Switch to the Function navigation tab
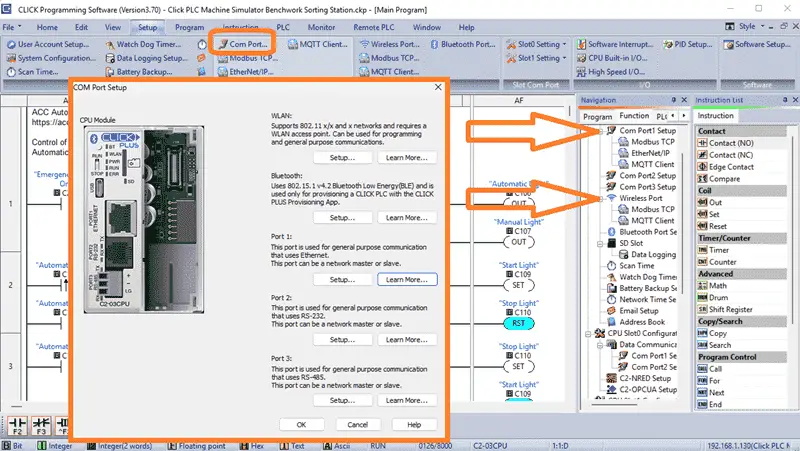The width and height of the screenshot is (800, 451). coord(634,116)
